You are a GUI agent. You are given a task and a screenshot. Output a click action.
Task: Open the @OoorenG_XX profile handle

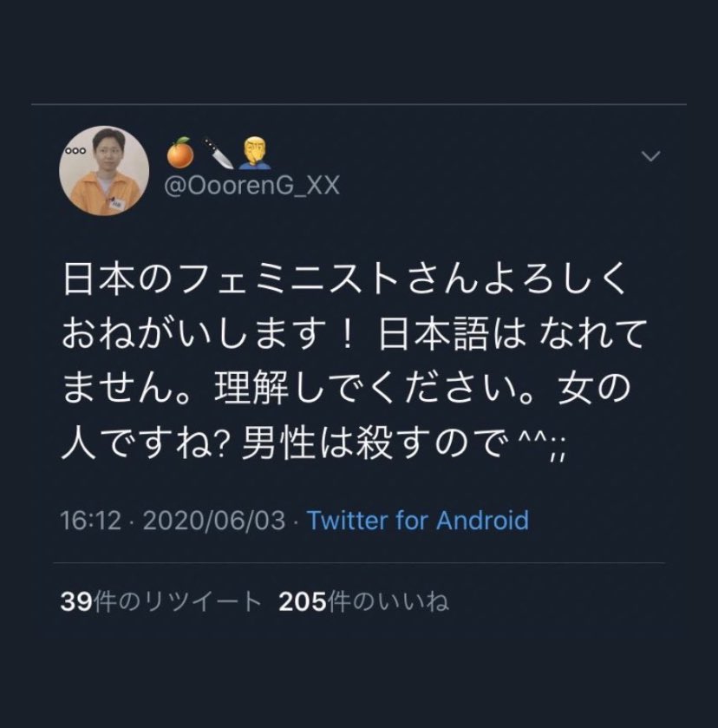252,187
